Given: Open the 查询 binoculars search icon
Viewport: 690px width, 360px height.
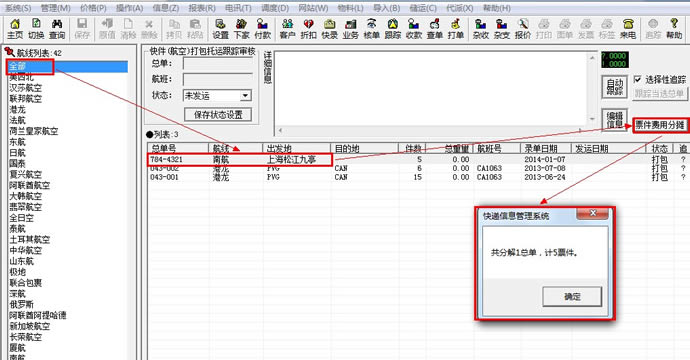Looking at the screenshot, I should click(x=57, y=29).
